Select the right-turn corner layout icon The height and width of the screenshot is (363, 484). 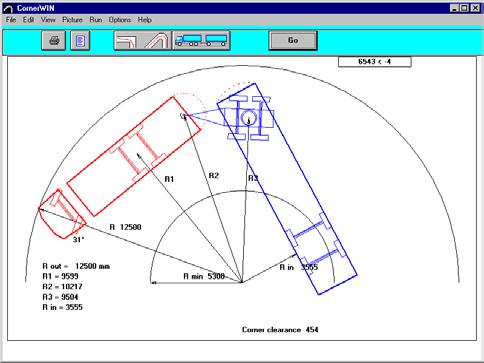pyautogui.click(x=157, y=41)
